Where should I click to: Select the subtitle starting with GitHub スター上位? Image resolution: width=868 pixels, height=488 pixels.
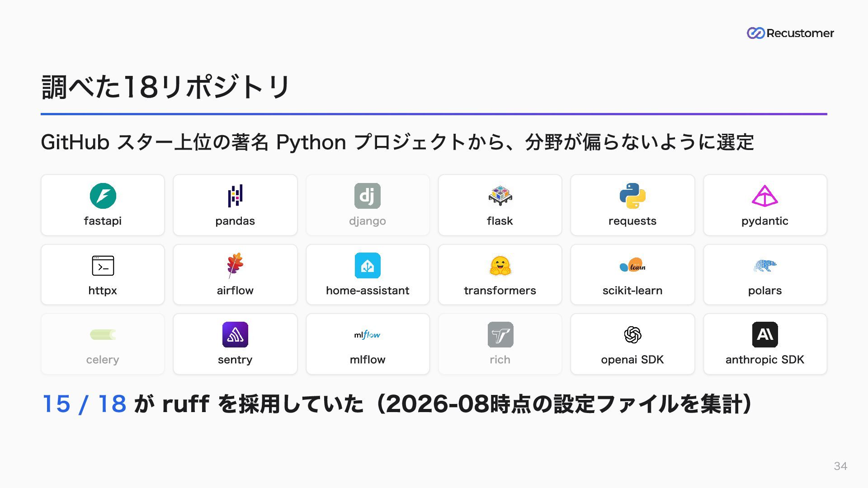pos(397,142)
